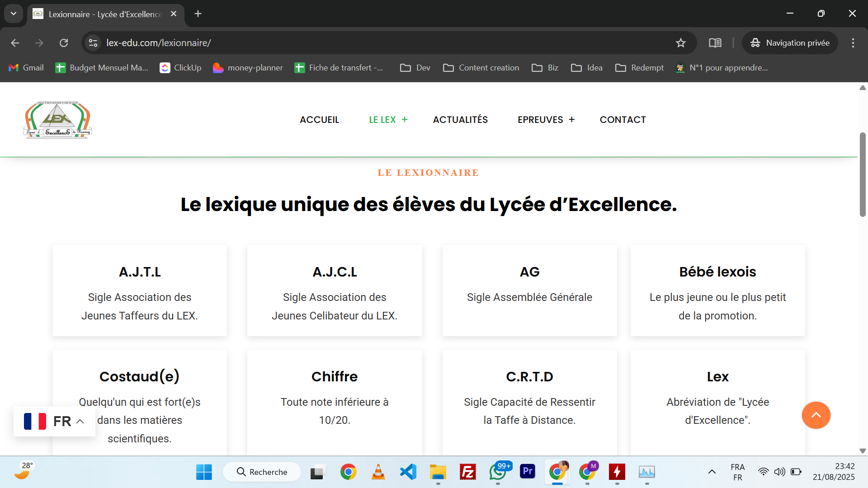This screenshot has width=868, height=488.
Task: Go back with the browser back arrow
Action: pos(15,43)
